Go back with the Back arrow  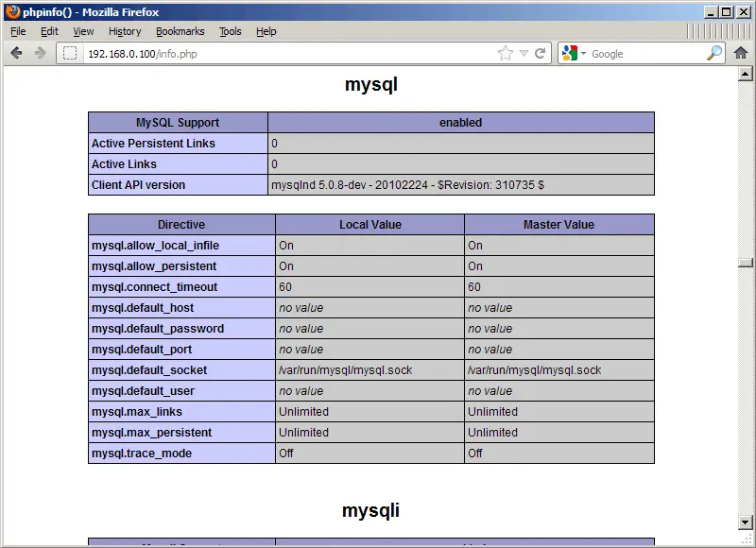click(x=16, y=53)
